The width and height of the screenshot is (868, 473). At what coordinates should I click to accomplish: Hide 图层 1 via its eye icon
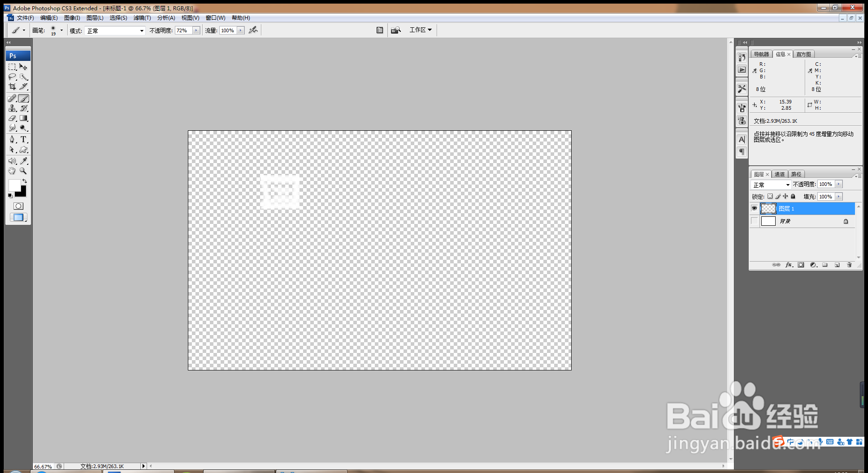tap(754, 208)
